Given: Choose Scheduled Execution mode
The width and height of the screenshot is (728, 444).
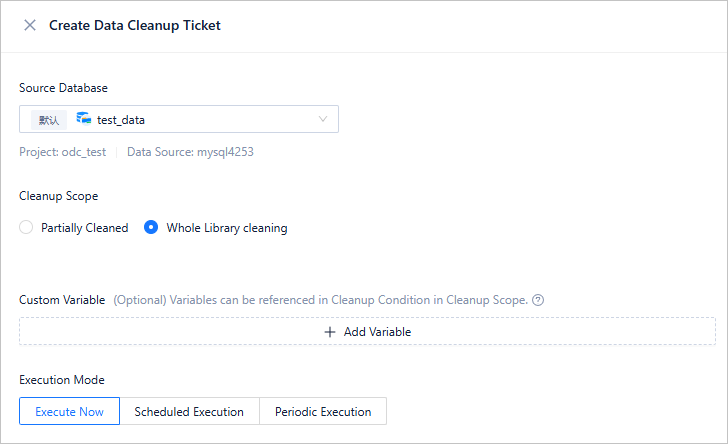Looking at the screenshot, I should [x=189, y=412].
